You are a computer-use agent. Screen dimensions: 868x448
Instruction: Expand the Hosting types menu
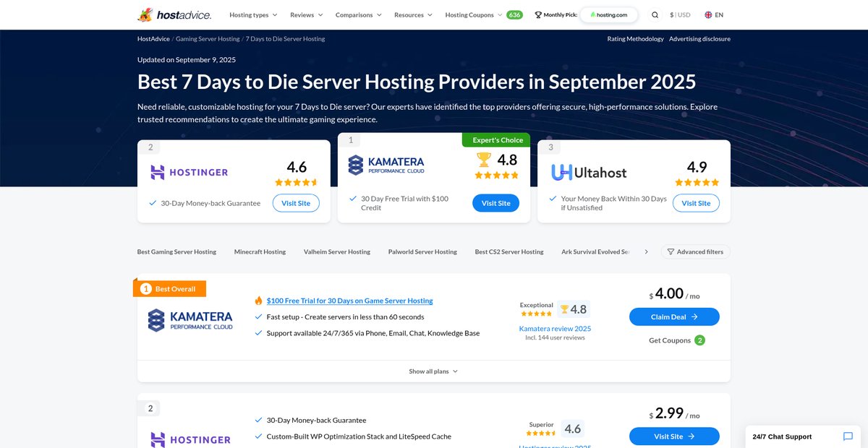click(253, 14)
